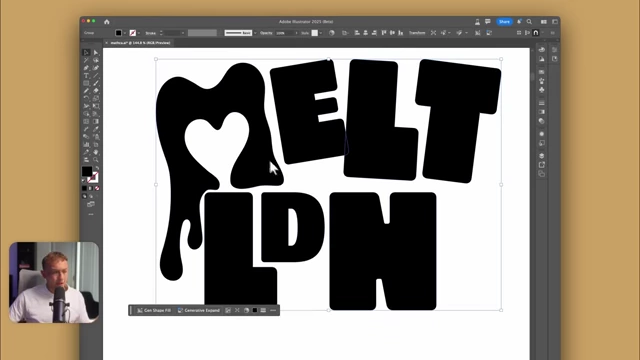
Task: Set paint mode to Gradient
Action: pos(91,188)
